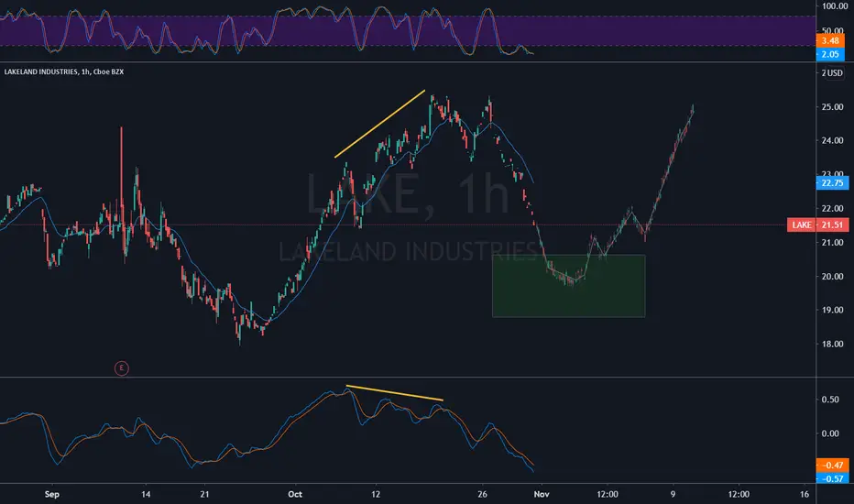This screenshot has width=854, height=504.
Task: Select the yellow divergence line on MACD pane
Action: pyautogui.click(x=394, y=393)
